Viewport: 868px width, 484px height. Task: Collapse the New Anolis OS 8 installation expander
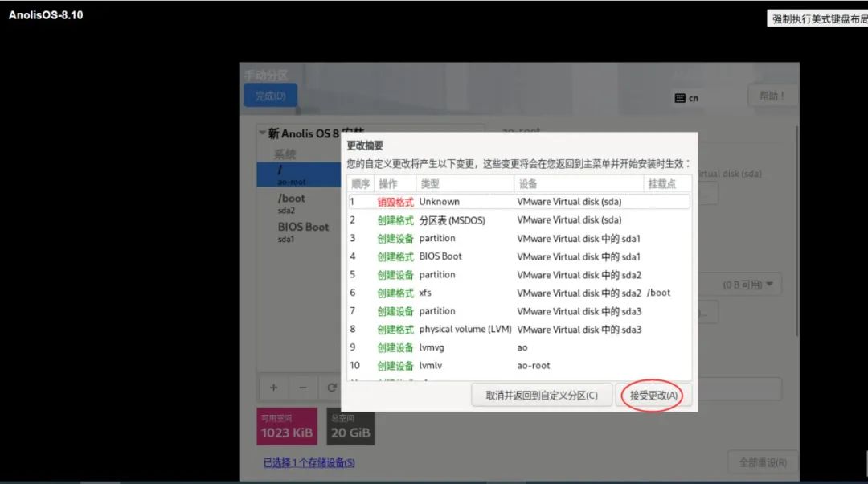[262, 133]
